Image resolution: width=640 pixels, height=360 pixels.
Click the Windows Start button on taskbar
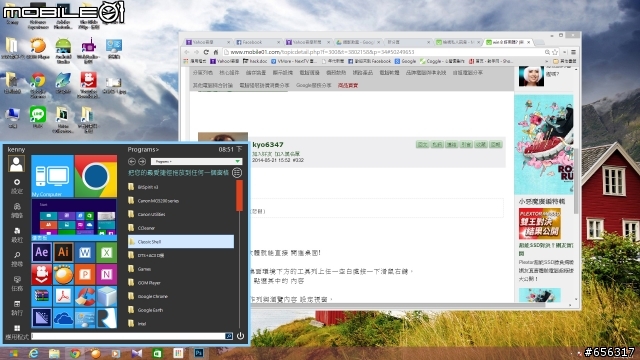13,353
